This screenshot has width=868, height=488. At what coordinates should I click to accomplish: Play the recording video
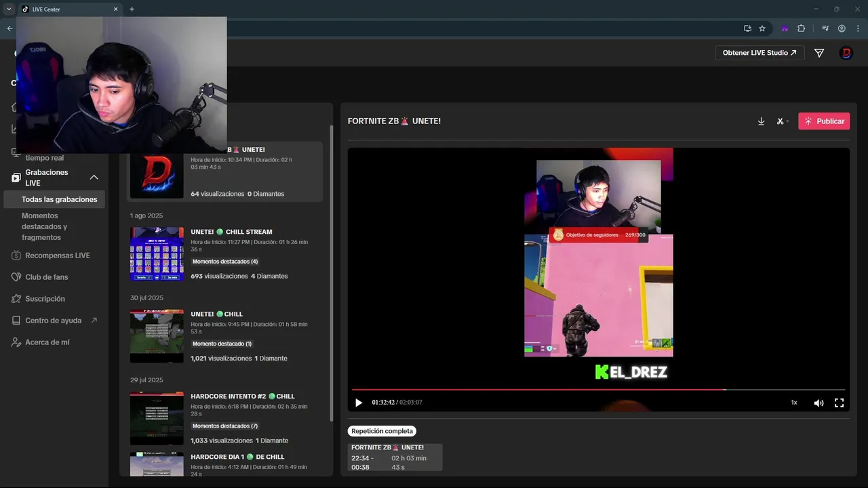pyautogui.click(x=359, y=403)
